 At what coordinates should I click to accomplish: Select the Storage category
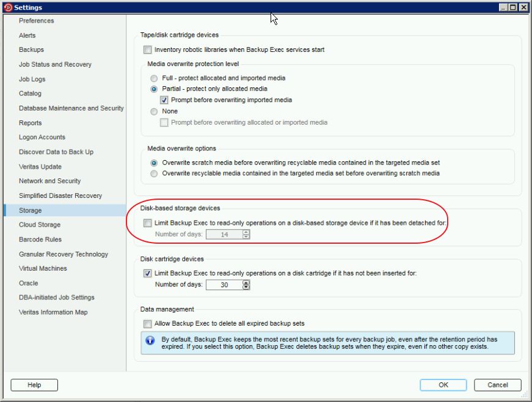[65, 210]
